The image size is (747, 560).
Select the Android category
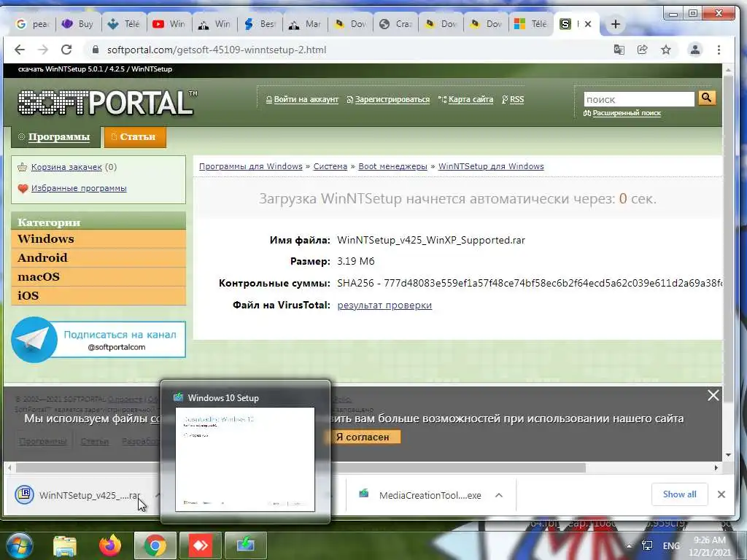click(x=98, y=257)
